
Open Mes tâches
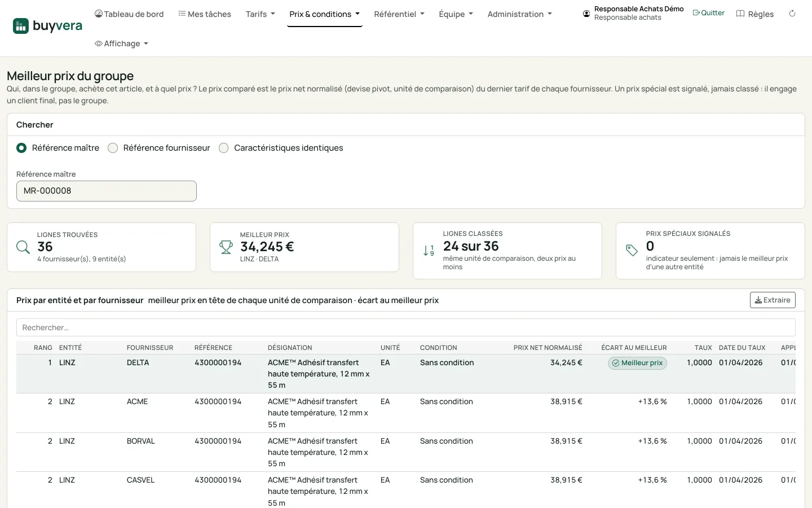205,14
